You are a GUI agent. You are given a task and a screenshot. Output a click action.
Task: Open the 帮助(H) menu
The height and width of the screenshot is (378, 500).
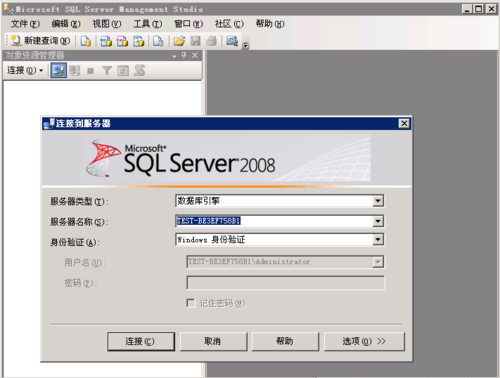click(x=270, y=24)
